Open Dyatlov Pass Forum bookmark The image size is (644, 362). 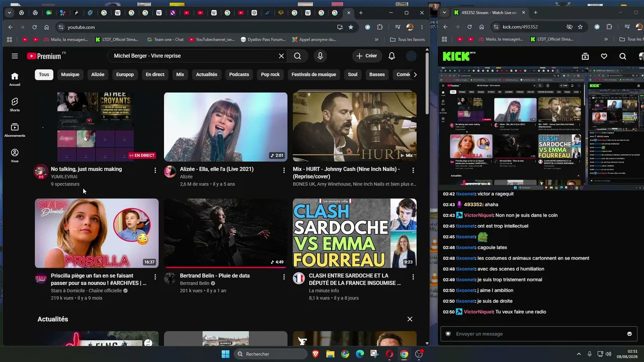pos(263,39)
